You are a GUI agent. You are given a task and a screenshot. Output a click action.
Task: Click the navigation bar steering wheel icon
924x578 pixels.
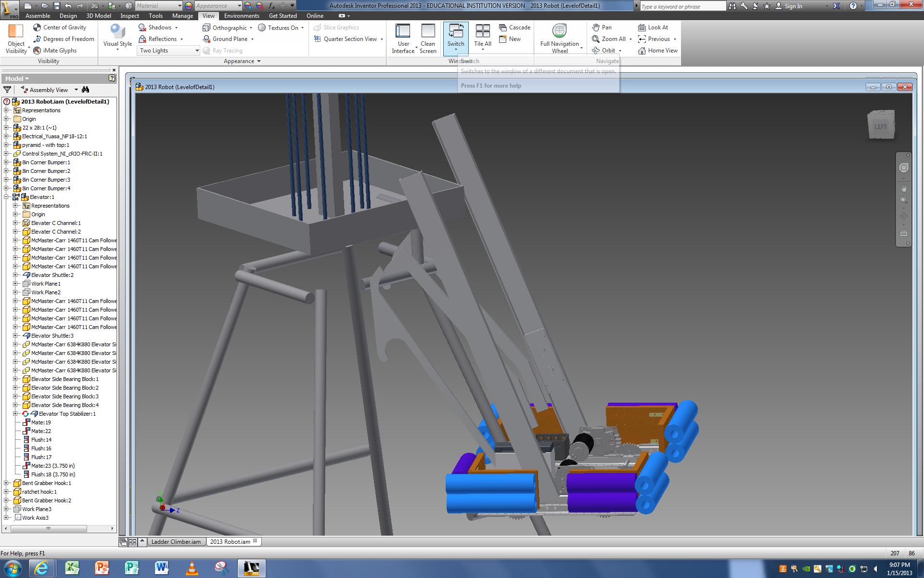click(904, 168)
